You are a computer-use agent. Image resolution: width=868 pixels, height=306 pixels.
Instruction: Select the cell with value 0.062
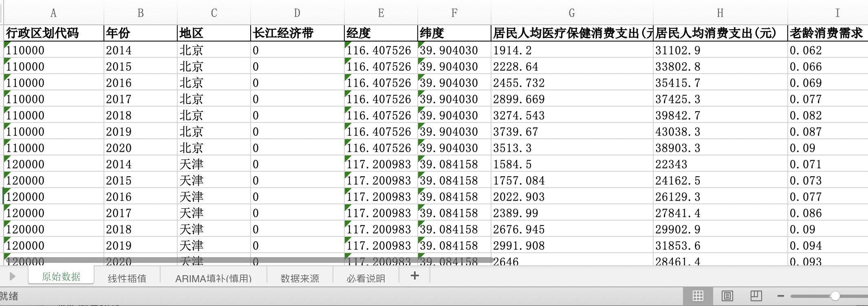(828, 50)
